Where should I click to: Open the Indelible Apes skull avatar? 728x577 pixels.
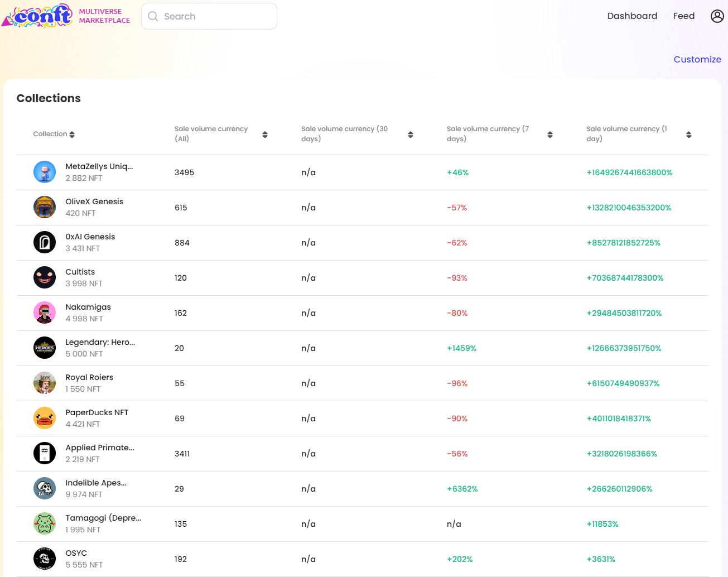(x=45, y=488)
